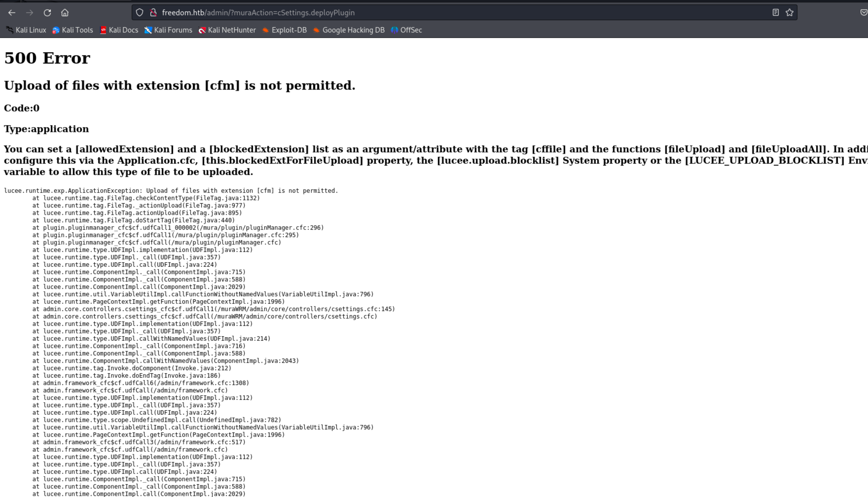Click the Invoke.doComponent stack line

pyautogui.click(x=132, y=368)
